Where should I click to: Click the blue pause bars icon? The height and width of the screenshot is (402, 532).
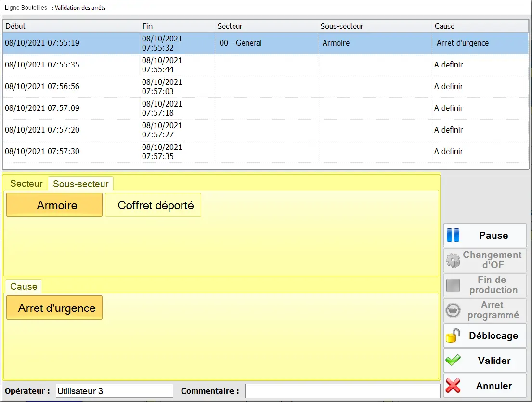tap(453, 235)
